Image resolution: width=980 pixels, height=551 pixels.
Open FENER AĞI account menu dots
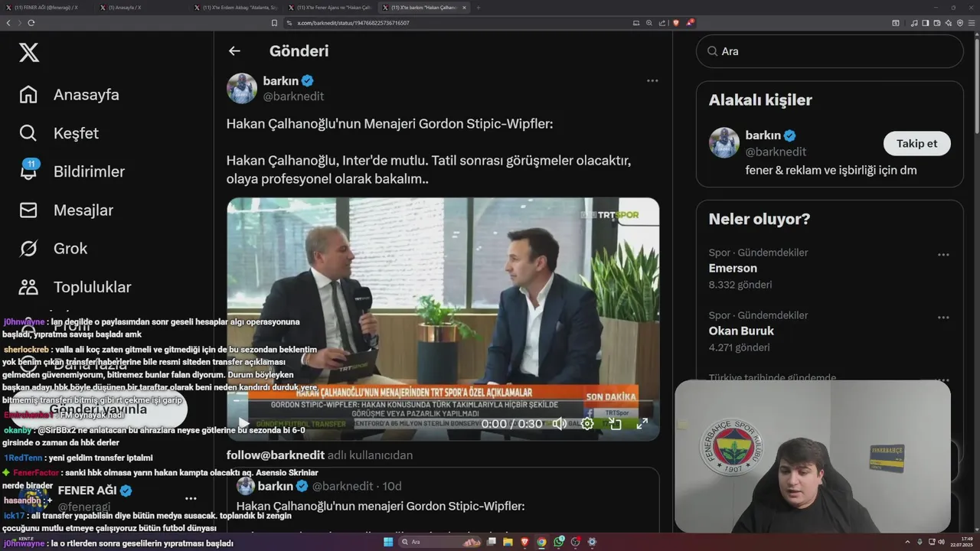191,498
